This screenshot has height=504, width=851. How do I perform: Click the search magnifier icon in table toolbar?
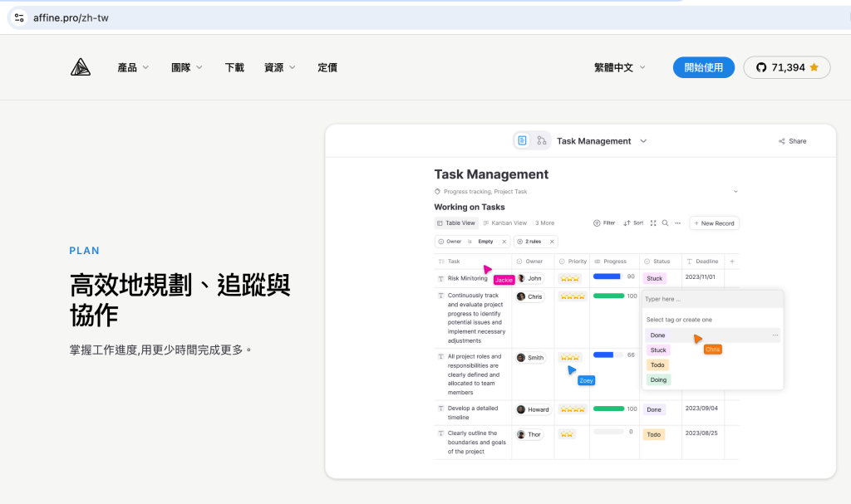665,223
